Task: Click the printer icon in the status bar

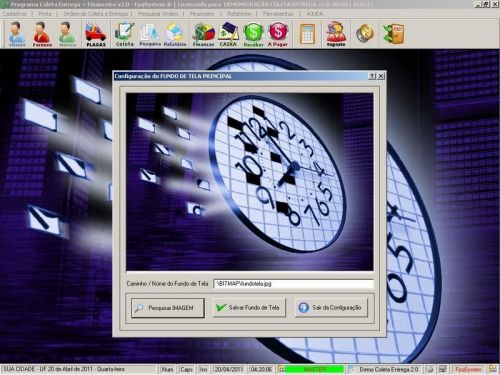Action: pyautogui.click(x=430, y=369)
